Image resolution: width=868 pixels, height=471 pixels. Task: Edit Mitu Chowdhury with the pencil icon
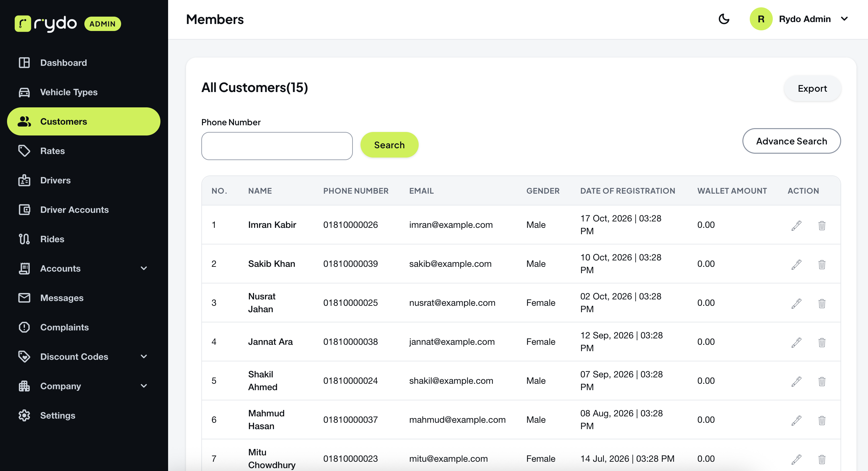[x=796, y=459]
